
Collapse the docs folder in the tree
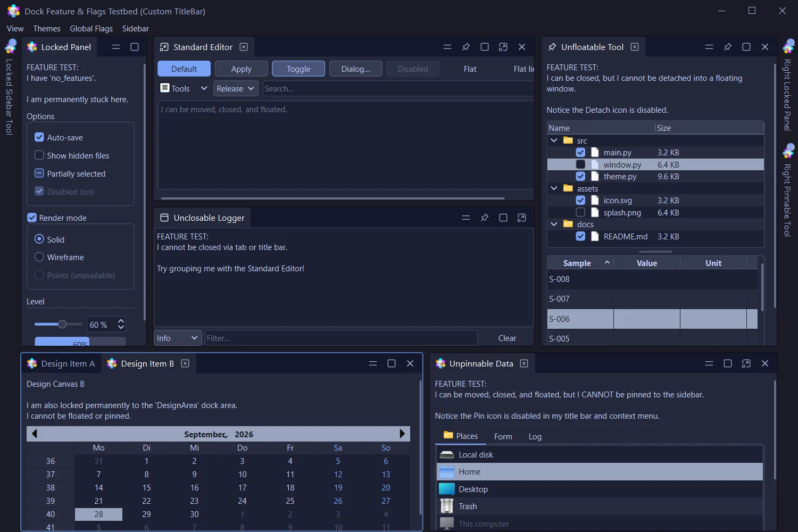(554, 224)
